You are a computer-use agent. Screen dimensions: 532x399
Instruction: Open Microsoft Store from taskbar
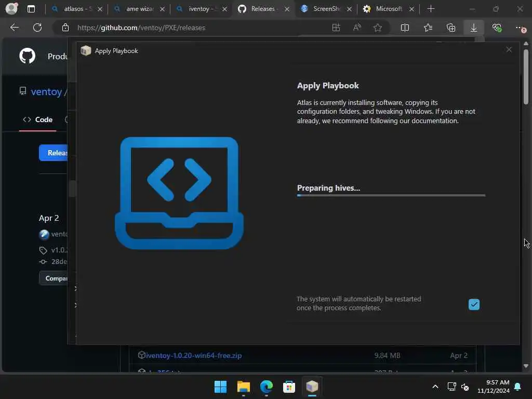[289, 387]
